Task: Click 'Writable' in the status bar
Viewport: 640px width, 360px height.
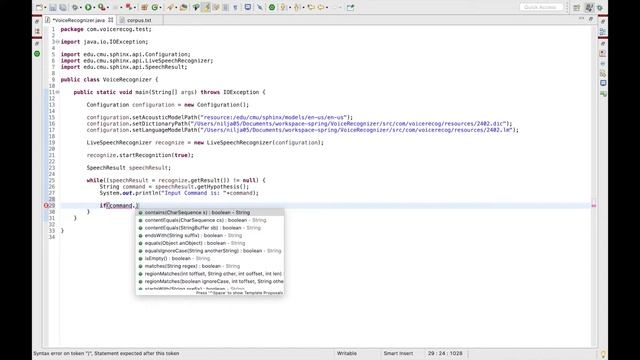Action: (x=347, y=353)
